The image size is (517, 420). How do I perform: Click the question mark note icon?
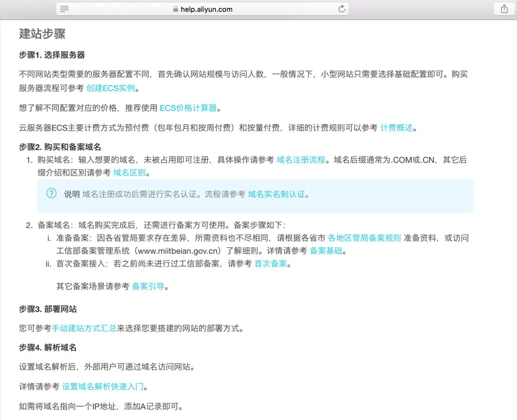[x=51, y=193]
